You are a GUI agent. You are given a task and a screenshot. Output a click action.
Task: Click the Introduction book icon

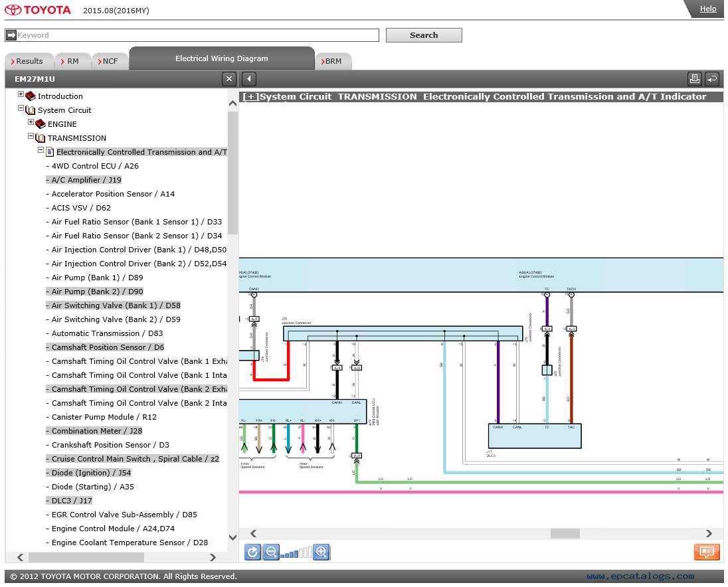pyautogui.click(x=31, y=96)
